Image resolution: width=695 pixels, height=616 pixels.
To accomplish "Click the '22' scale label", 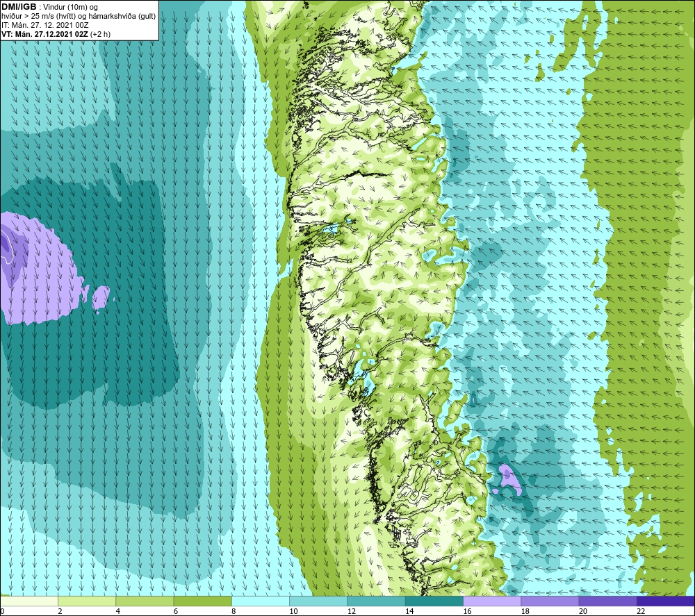I will pos(641,611).
